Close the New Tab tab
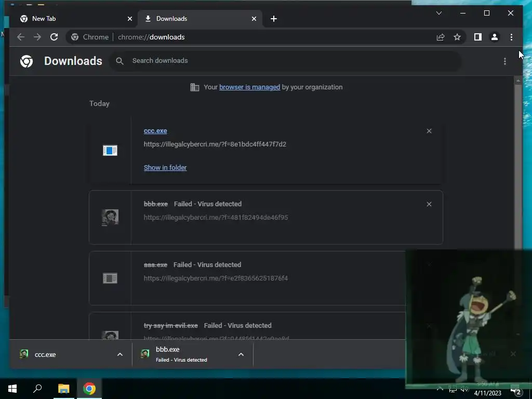532x399 pixels. coord(129,19)
